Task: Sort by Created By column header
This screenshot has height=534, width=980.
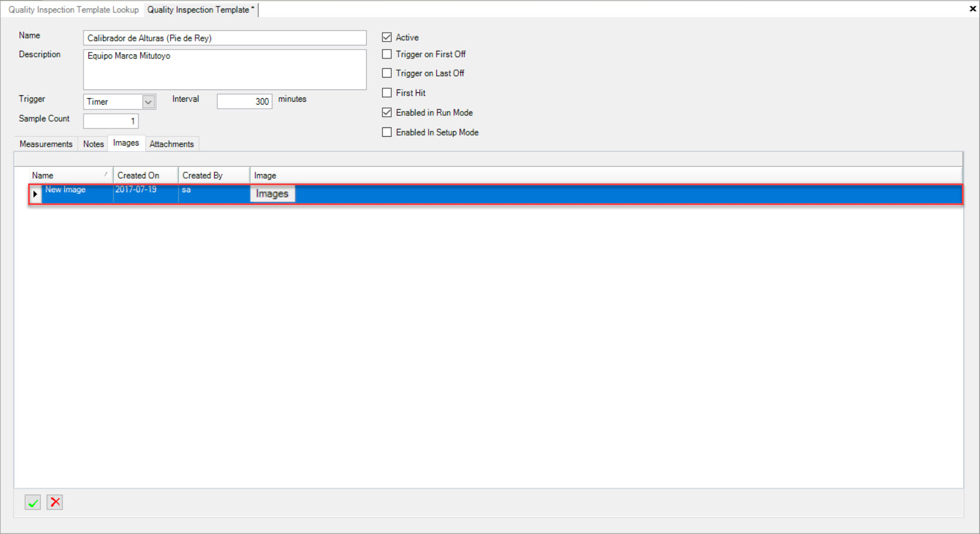Action: point(214,175)
